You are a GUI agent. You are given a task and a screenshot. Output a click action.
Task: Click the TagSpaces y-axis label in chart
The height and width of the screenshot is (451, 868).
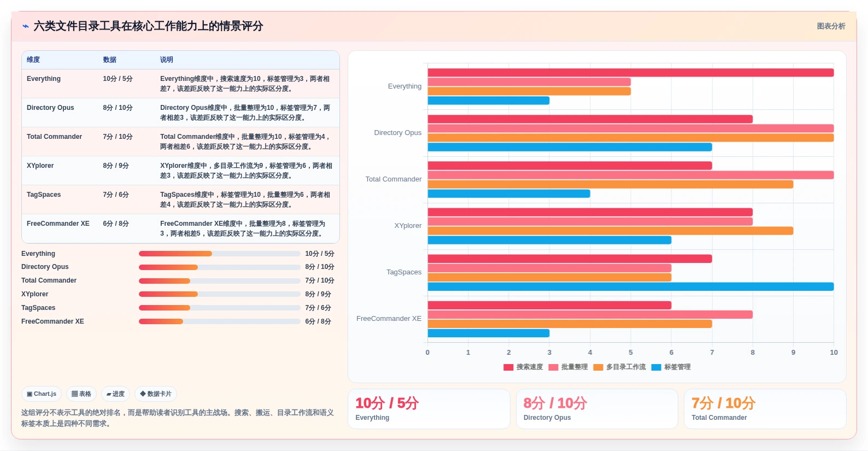[x=404, y=272]
